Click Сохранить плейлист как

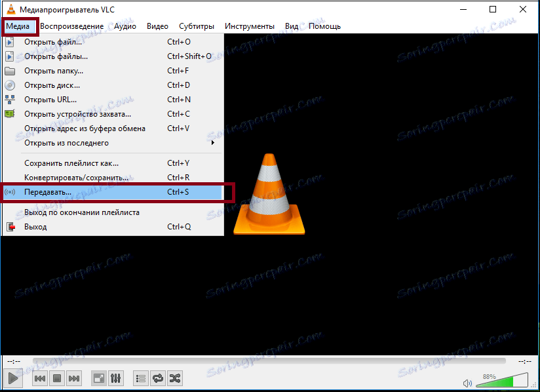(72, 163)
